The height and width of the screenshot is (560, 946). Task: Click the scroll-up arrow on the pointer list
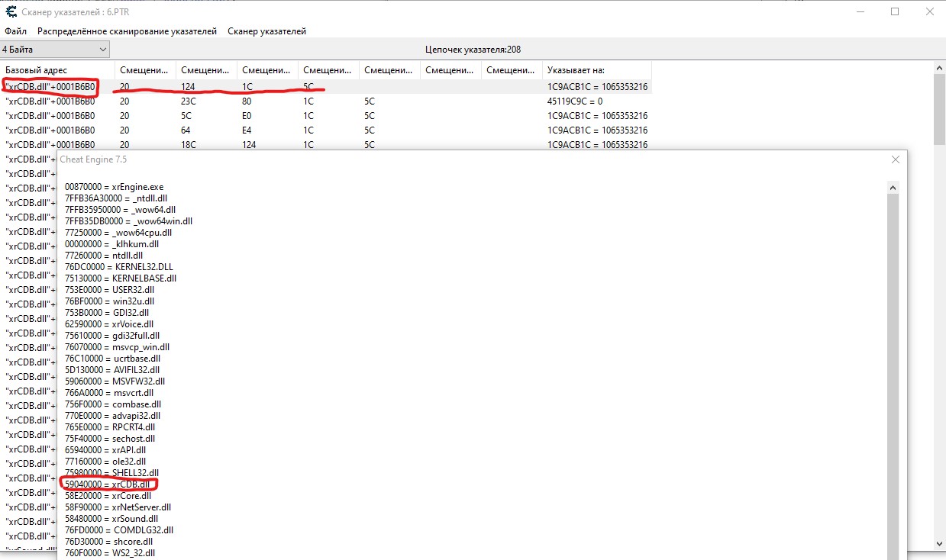coord(938,67)
